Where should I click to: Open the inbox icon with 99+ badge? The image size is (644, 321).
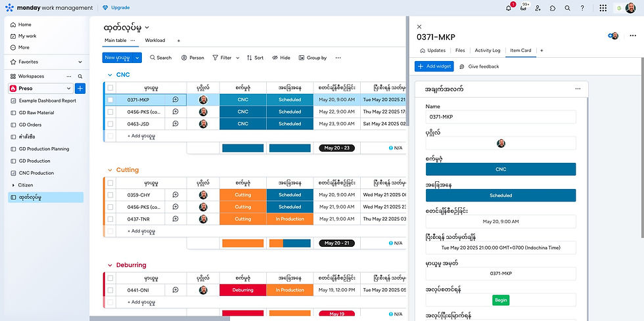tap(523, 8)
